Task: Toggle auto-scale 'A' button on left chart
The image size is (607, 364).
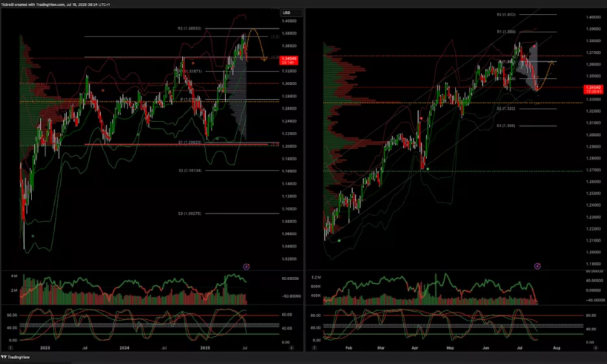Action: point(291,348)
